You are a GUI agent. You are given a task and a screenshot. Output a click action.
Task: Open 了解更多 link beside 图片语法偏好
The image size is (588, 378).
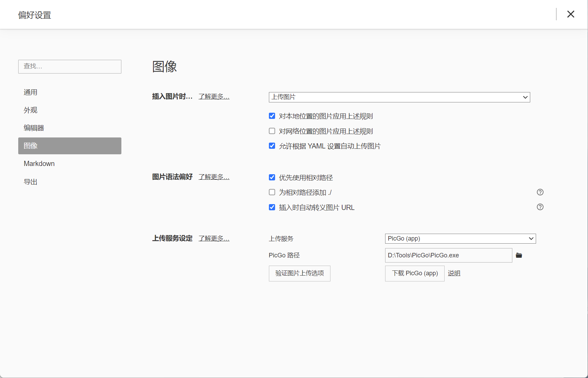pyautogui.click(x=214, y=177)
